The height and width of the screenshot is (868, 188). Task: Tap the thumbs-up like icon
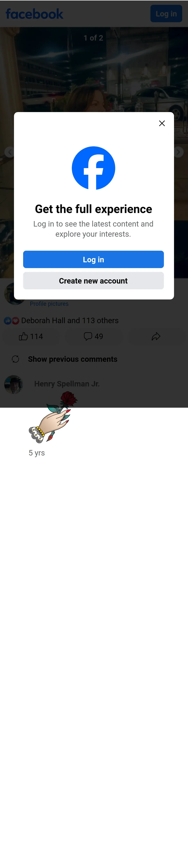pos(23,336)
